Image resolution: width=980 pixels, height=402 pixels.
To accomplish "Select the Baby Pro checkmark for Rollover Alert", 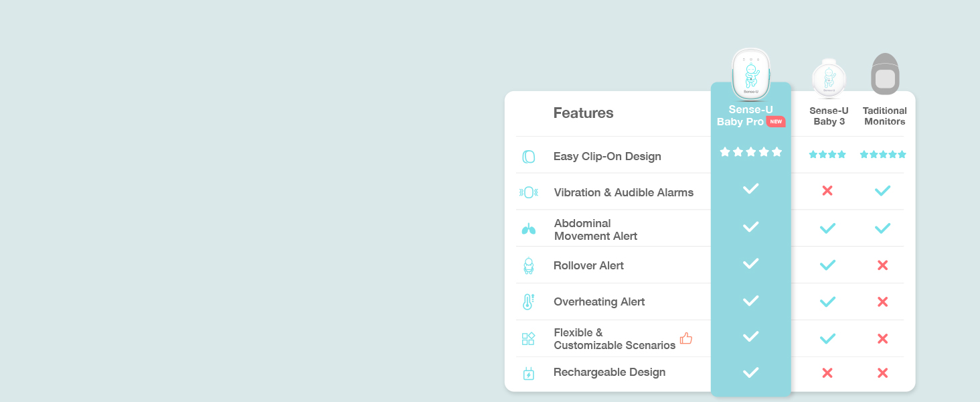I will coord(751,263).
